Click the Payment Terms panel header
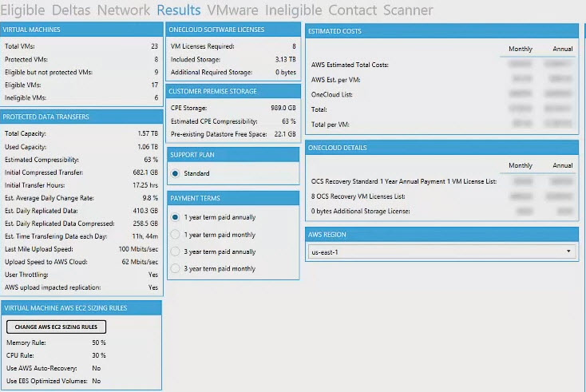Viewport: 586px width, 392px height. pos(233,198)
